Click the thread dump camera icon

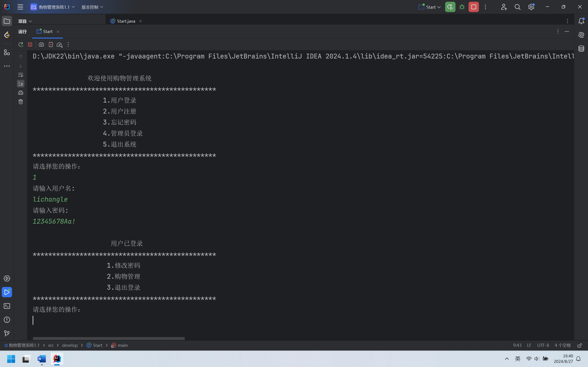tap(41, 45)
